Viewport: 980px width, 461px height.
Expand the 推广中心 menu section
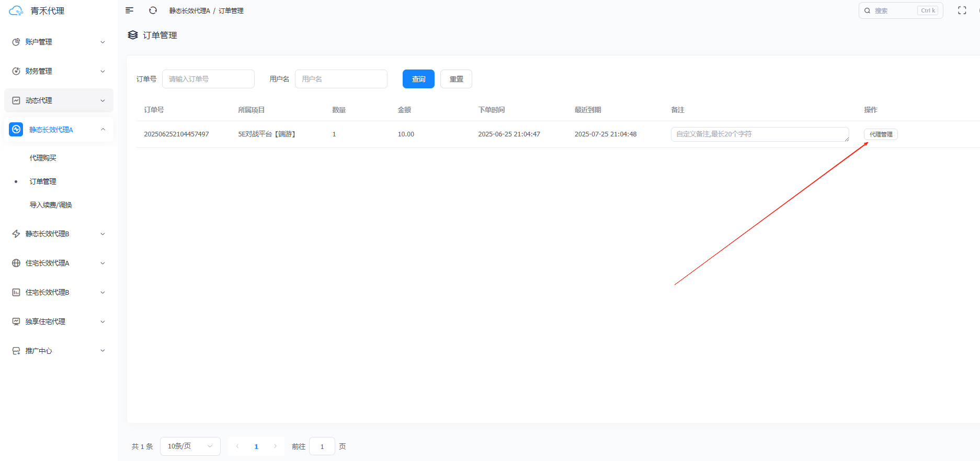click(59, 351)
